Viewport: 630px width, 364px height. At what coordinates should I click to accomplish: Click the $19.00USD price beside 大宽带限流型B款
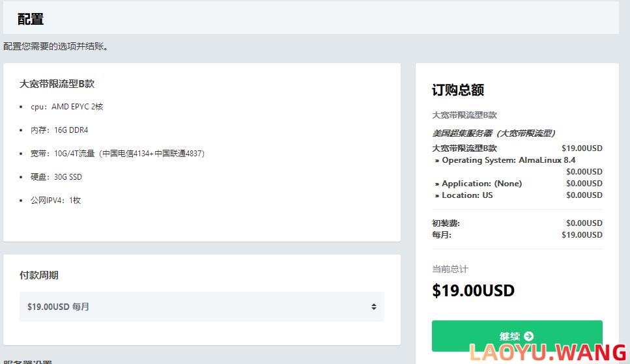tap(582, 148)
